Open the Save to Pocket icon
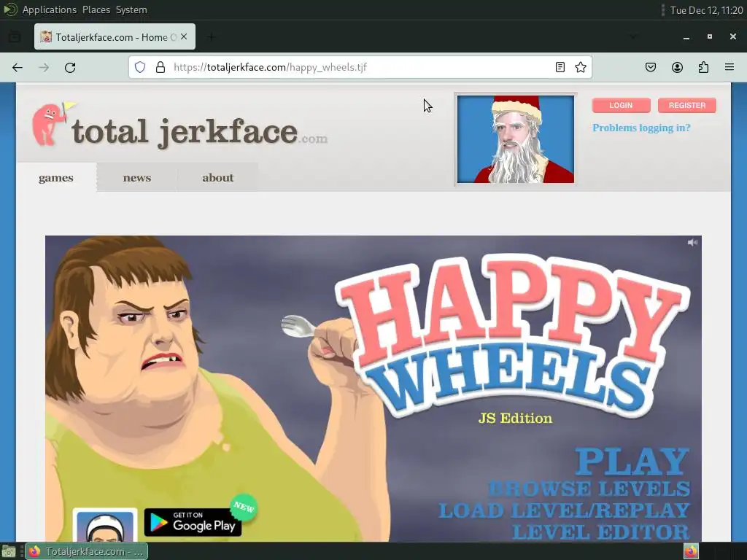 [651, 67]
